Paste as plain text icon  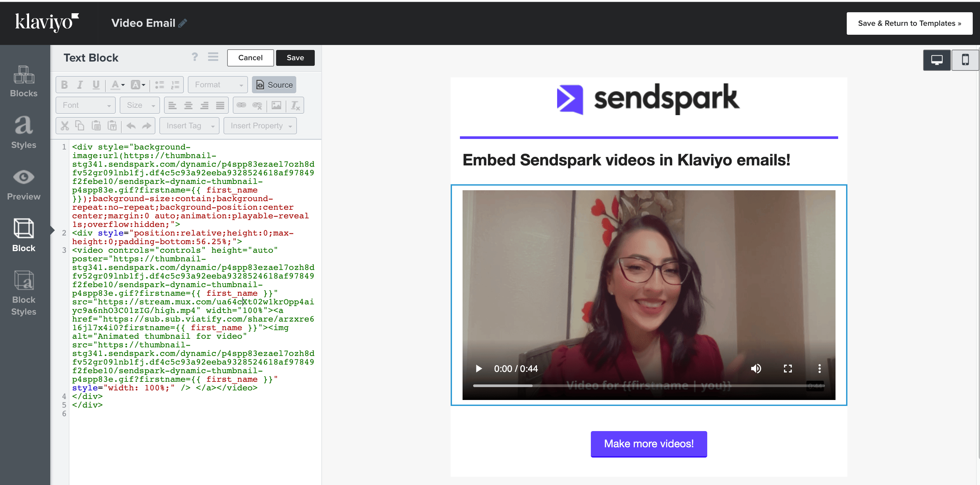point(112,126)
